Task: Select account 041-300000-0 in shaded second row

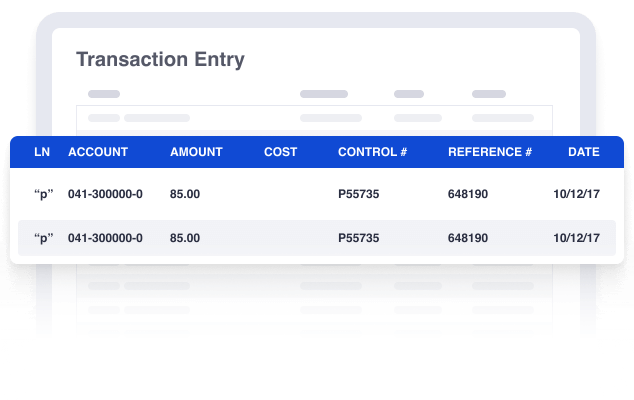Action: 105,238
